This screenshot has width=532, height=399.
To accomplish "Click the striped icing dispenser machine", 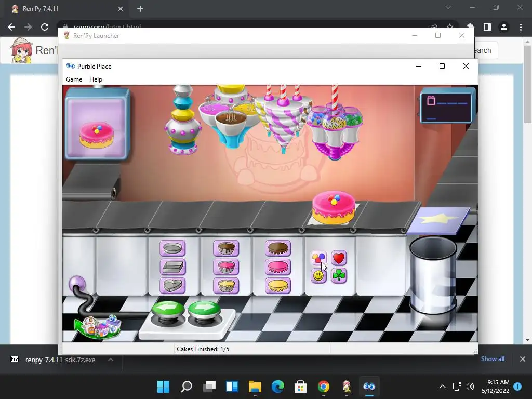I will (x=283, y=119).
